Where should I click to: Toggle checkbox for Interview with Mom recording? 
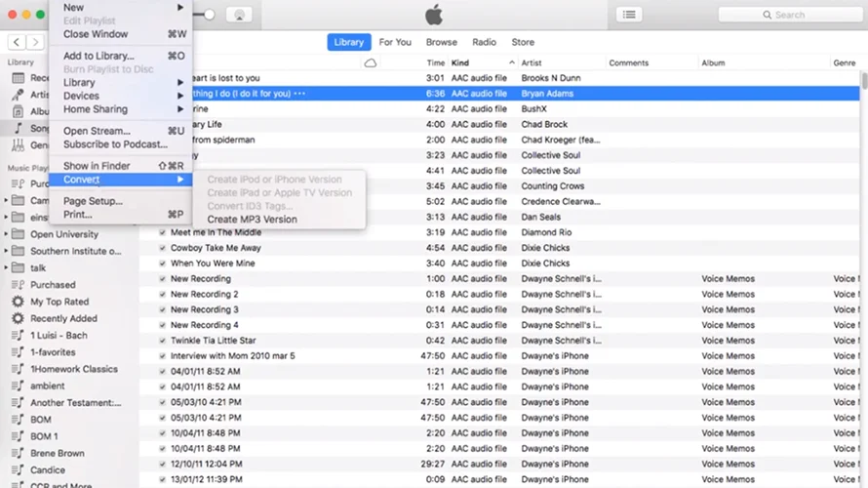tap(162, 356)
